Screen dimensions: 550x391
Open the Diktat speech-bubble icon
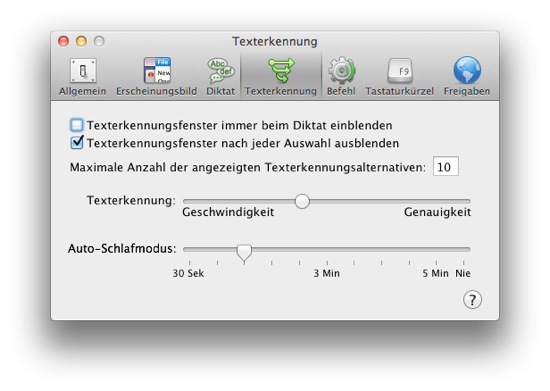pos(221,70)
